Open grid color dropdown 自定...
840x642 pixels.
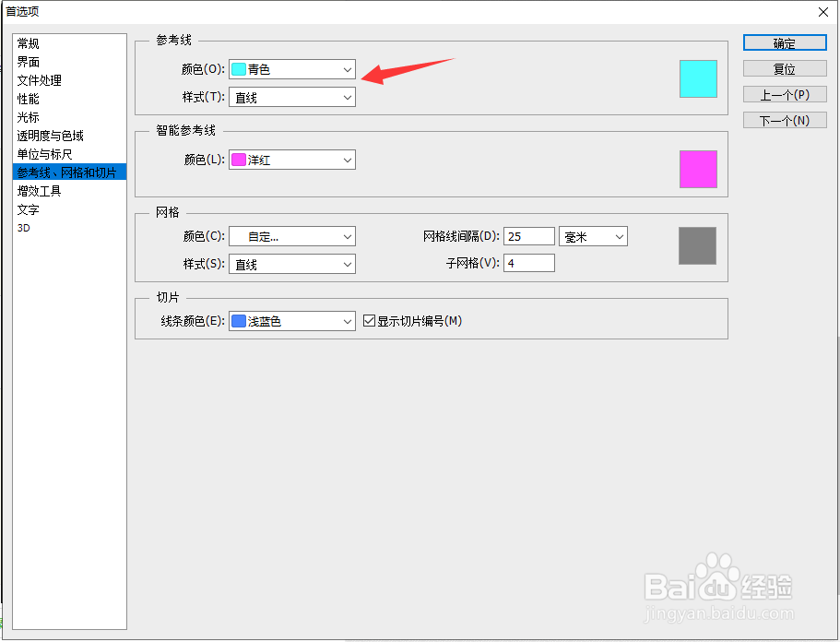(292, 236)
